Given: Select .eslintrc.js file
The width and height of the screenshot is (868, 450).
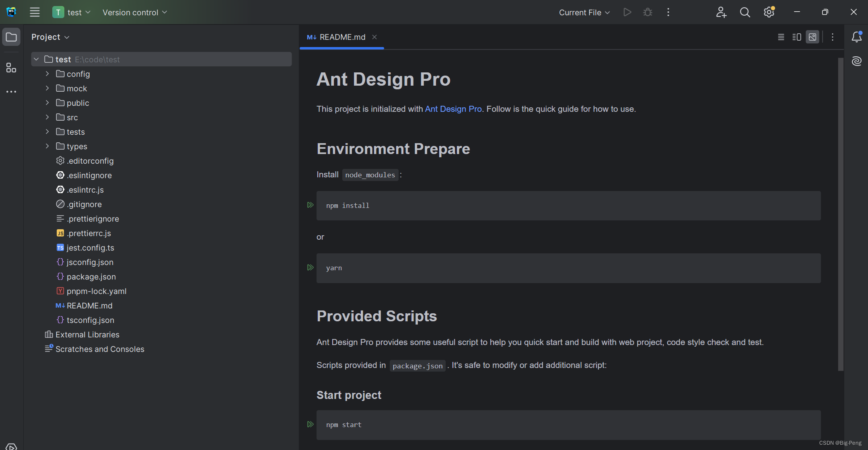Looking at the screenshot, I should click(x=80, y=190).
